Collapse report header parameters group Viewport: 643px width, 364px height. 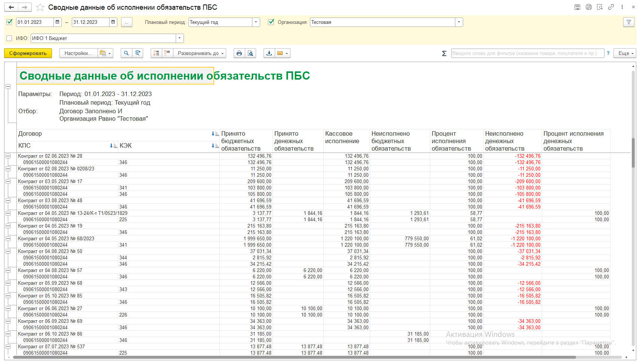8,87
